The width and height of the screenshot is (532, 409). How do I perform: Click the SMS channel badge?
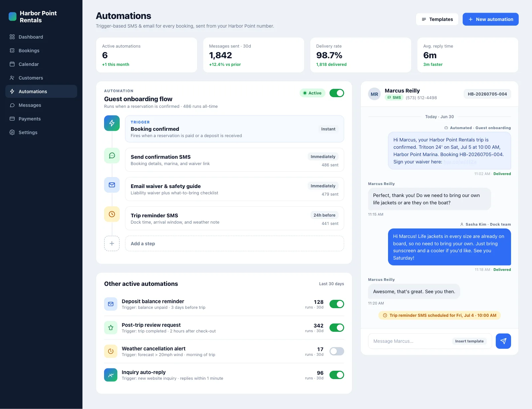[x=394, y=98]
